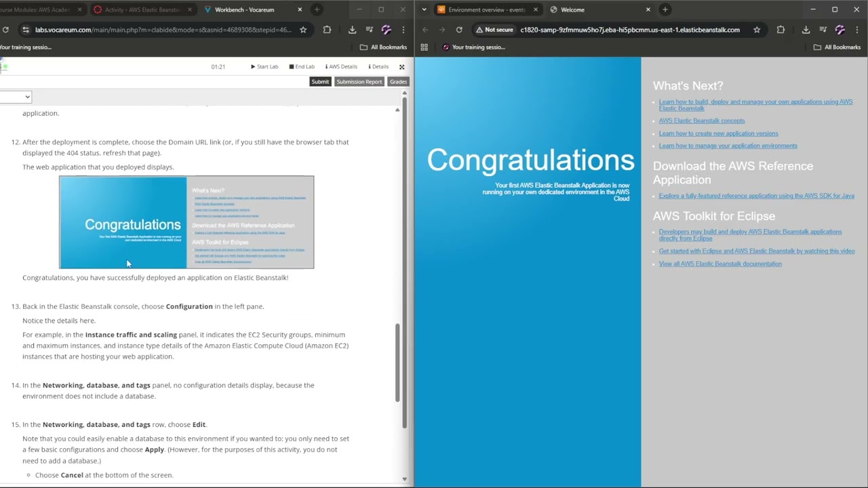Image resolution: width=868 pixels, height=488 pixels.
Task: Open downloads in the right browser window
Action: 806,30
